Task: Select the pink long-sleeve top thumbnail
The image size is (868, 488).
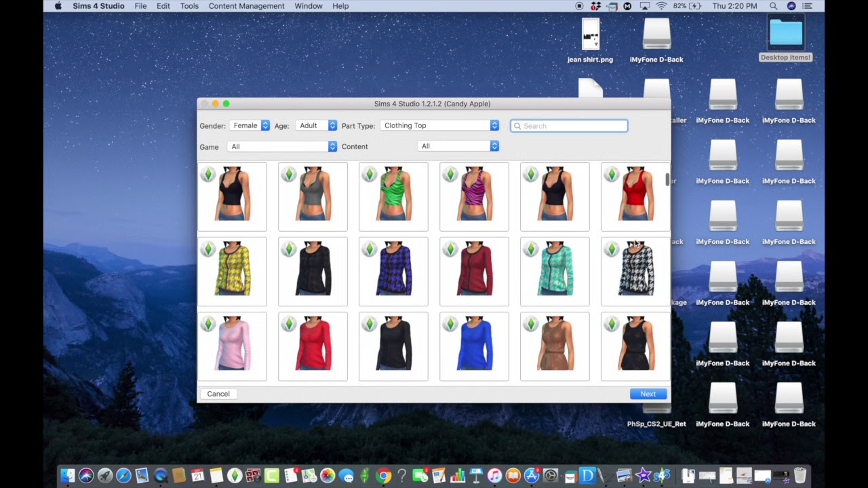Action: click(232, 346)
